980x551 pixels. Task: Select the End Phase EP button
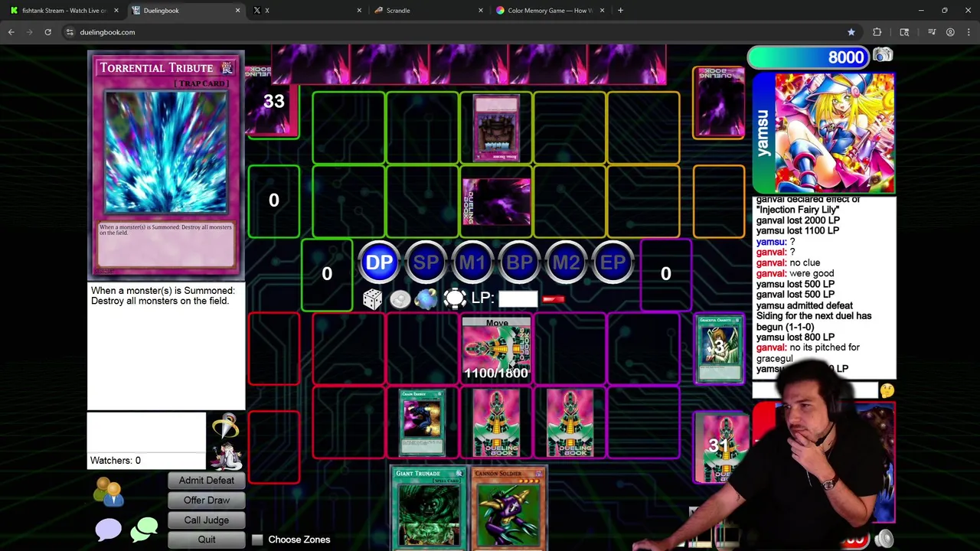(612, 263)
